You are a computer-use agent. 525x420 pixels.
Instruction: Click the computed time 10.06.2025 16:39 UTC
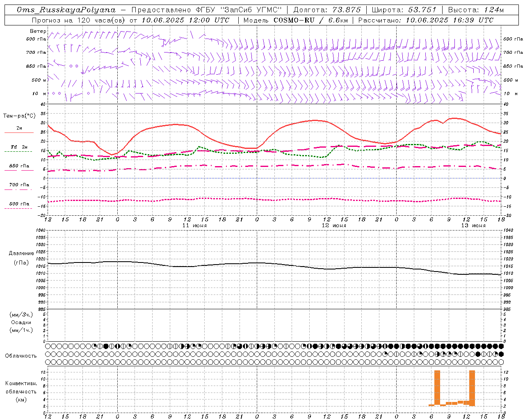(450, 20)
